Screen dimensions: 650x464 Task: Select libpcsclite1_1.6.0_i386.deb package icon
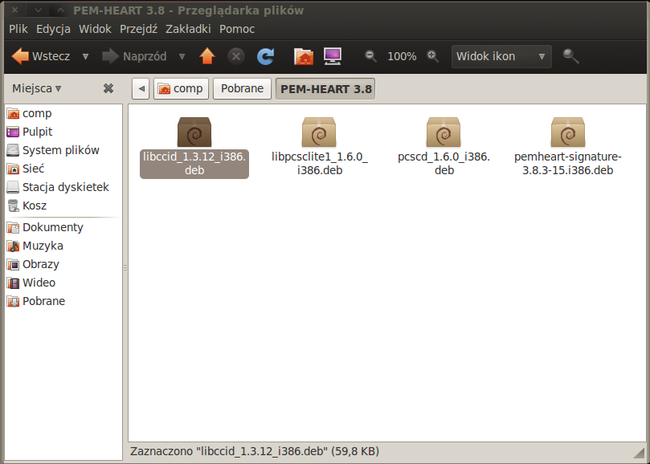(319, 132)
